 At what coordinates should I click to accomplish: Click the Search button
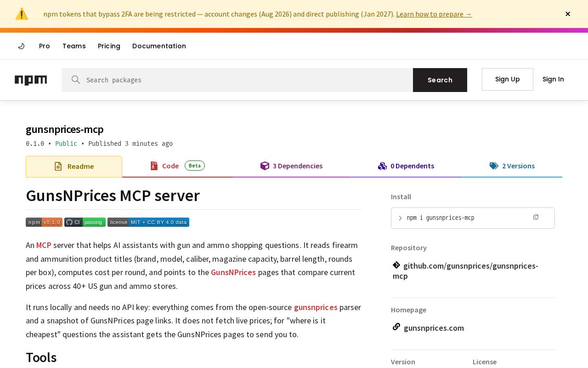coord(440,80)
